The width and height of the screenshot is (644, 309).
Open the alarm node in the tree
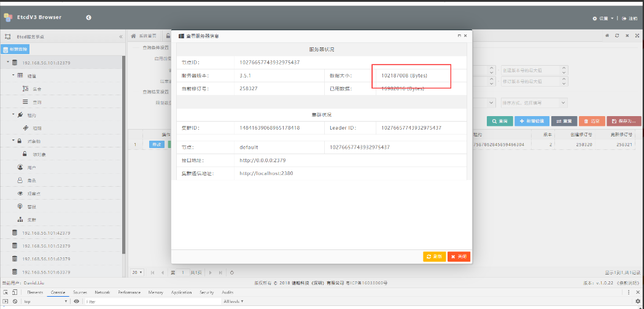click(32, 206)
